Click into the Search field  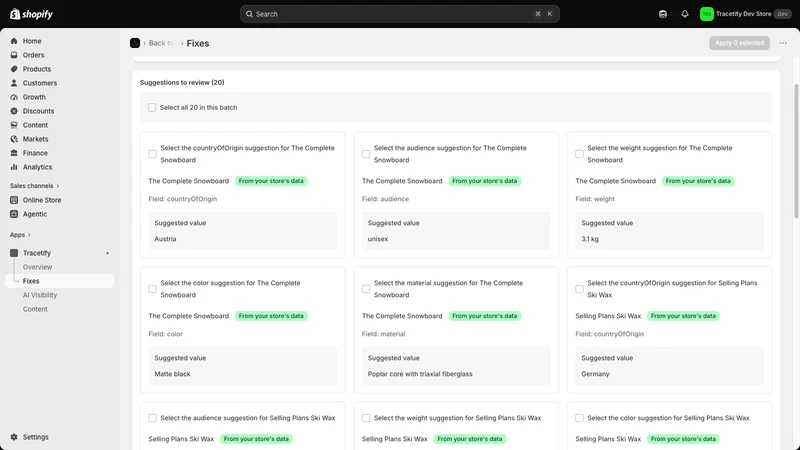click(x=399, y=14)
